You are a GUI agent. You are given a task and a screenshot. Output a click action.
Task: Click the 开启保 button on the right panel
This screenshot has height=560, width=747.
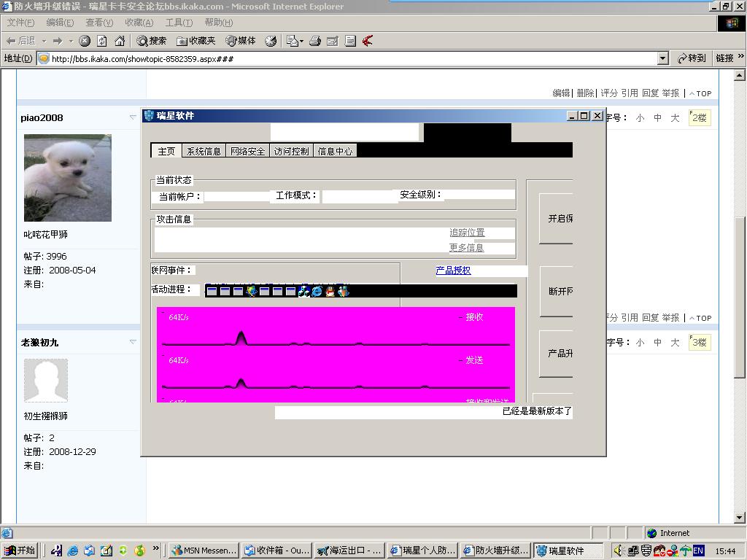click(556, 219)
